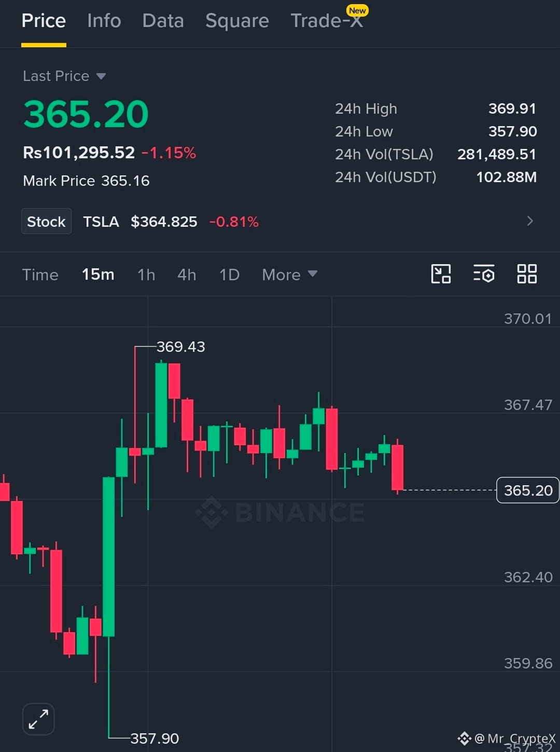Open TSLA stock details chevron

(x=530, y=221)
